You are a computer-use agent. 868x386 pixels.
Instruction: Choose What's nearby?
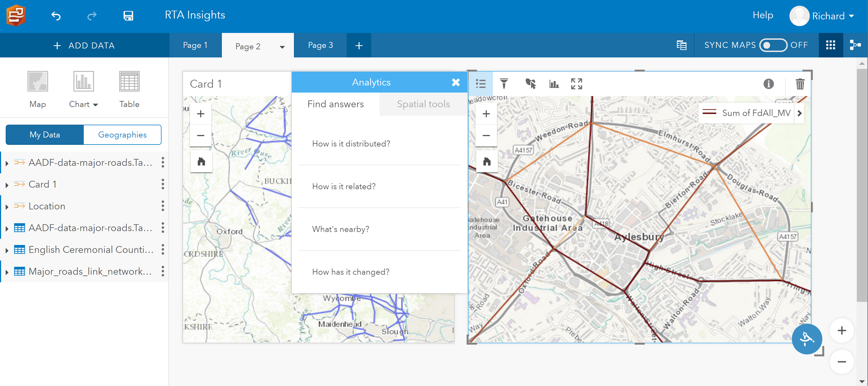click(x=379, y=229)
